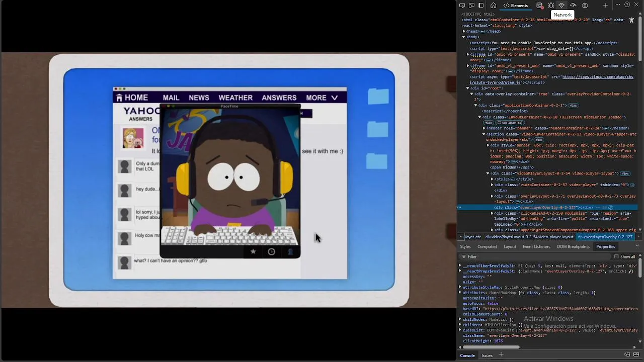The width and height of the screenshot is (644, 362).
Task: Expand the attributeStyleMap property
Action: (x=460, y=287)
